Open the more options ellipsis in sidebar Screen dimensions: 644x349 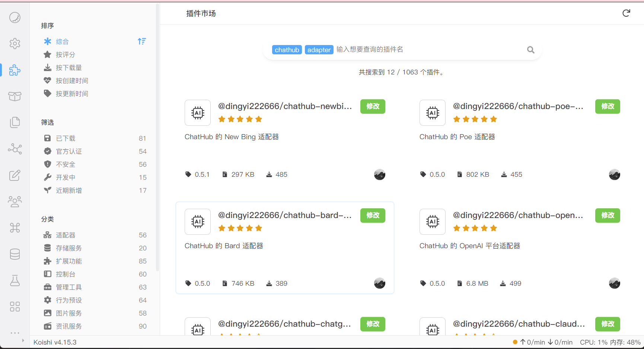coord(15,333)
